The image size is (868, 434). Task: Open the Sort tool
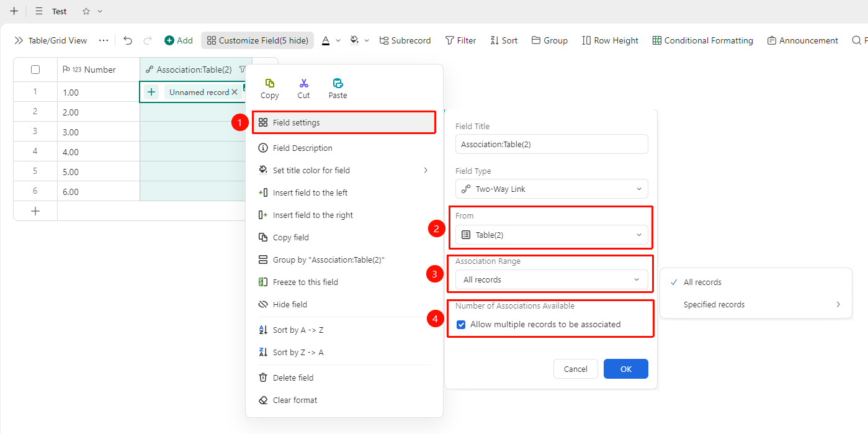click(504, 40)
